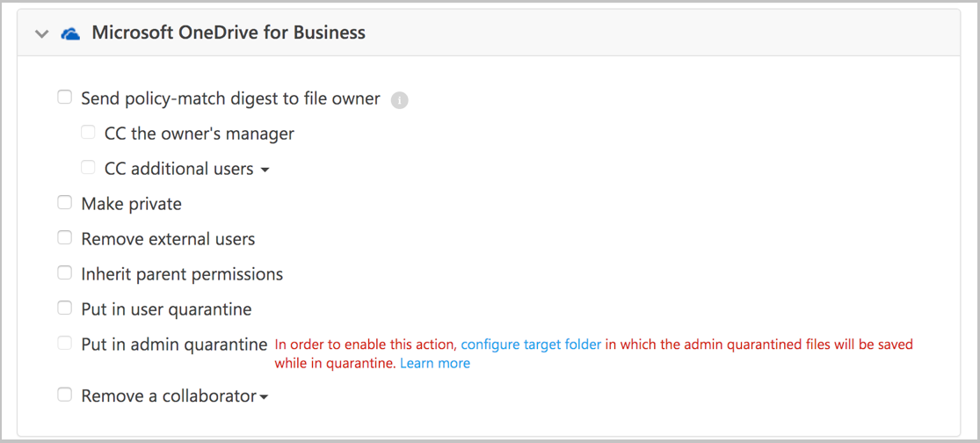Image resolution: width=980 pixels, height=443 pixels.
Task: Click the Put in admin quarantine checkbox
Action: 65,344
